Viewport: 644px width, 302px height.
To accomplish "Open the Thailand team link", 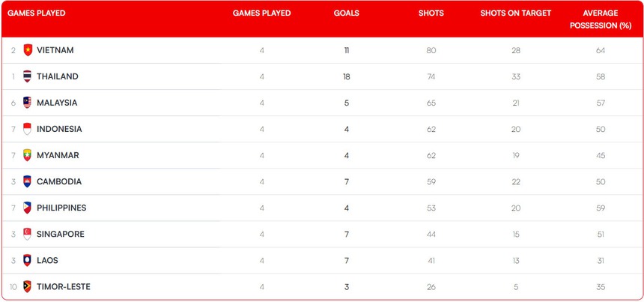I will click(x=57, y=76).
